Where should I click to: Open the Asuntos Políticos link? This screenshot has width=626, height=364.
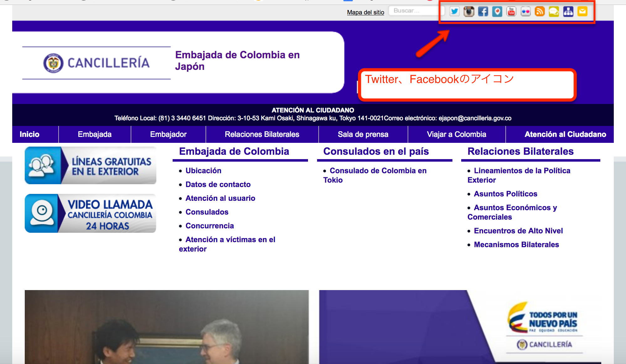tap(505, 194)
